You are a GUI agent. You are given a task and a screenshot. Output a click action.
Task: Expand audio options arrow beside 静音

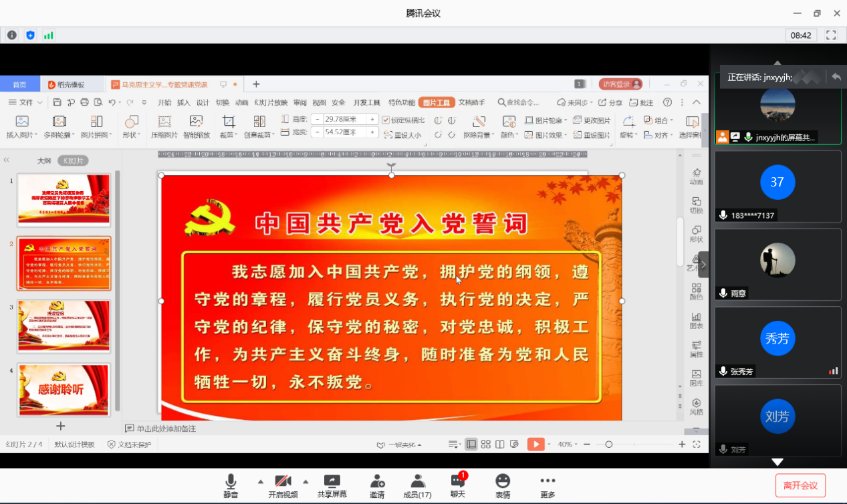pyautogui.click(x=260, y=481)
